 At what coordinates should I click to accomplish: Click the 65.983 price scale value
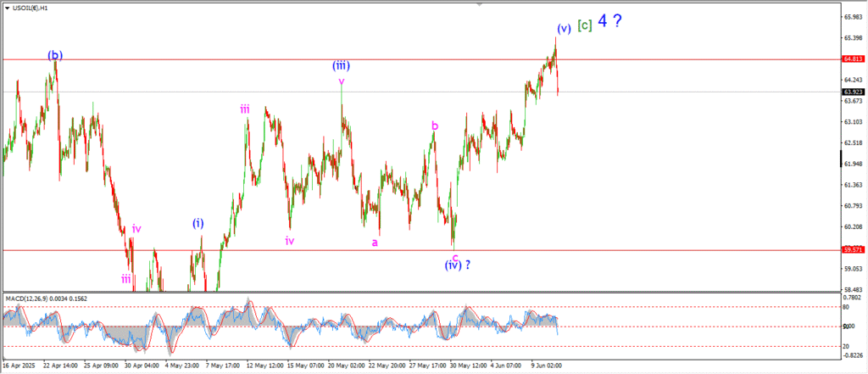tap(853, 17)
